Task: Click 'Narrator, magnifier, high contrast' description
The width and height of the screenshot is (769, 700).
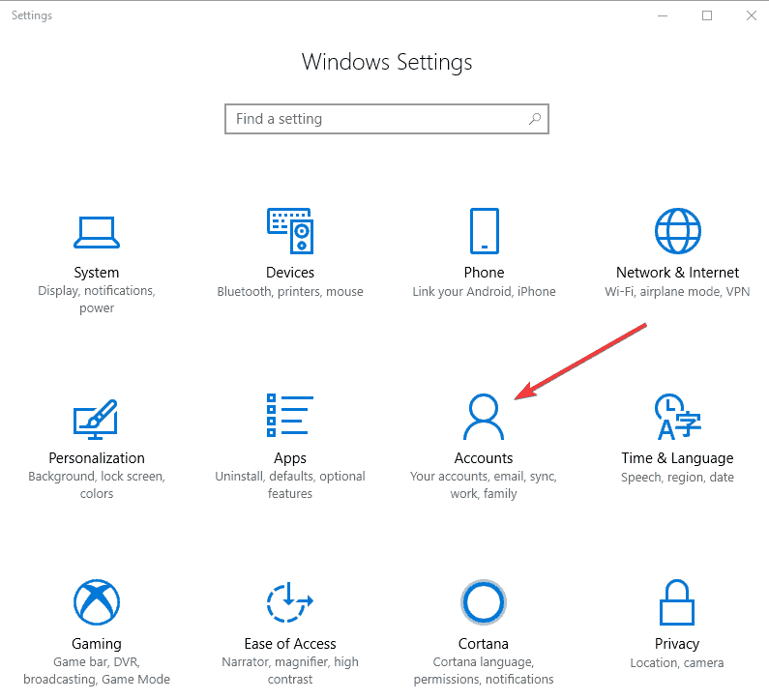Action: [290, 671]
